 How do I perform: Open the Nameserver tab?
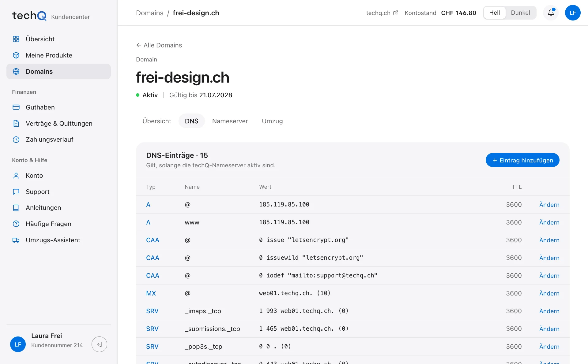pos(230,121)
